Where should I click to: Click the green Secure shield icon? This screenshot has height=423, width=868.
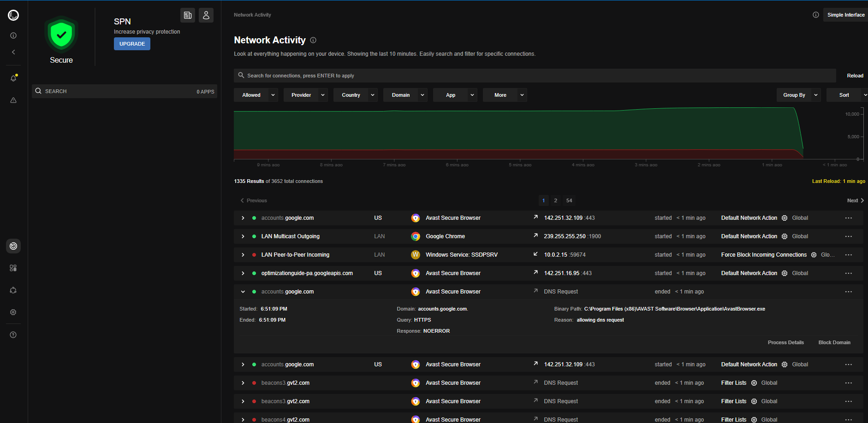[61, 35]
